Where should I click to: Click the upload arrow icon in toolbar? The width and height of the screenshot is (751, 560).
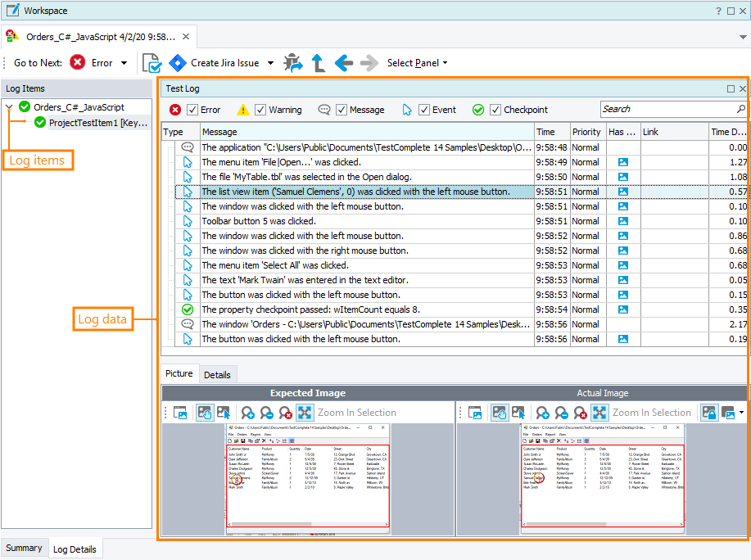(x=318, y=62)
